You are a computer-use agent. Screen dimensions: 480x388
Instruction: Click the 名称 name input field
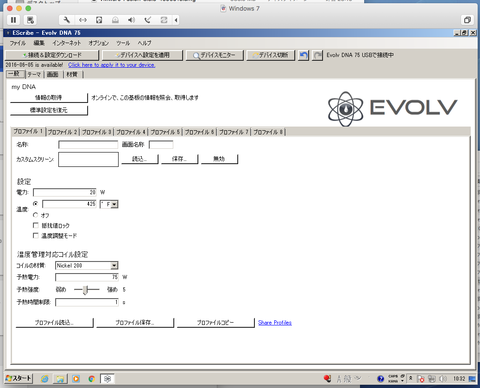[x=88, y=144]
